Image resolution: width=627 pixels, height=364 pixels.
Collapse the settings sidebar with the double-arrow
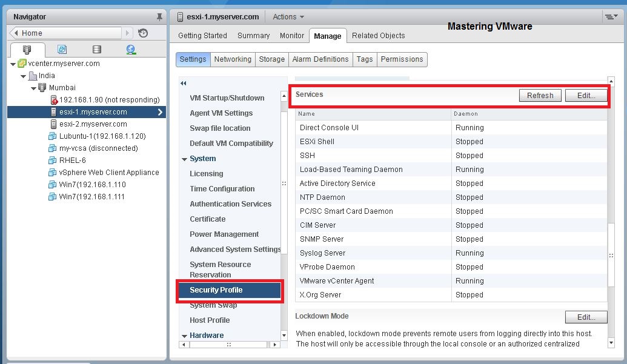click(x=183, y=83)
